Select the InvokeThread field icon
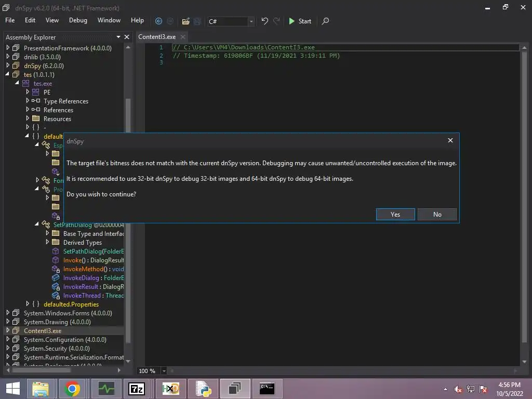 coord(56,296)
